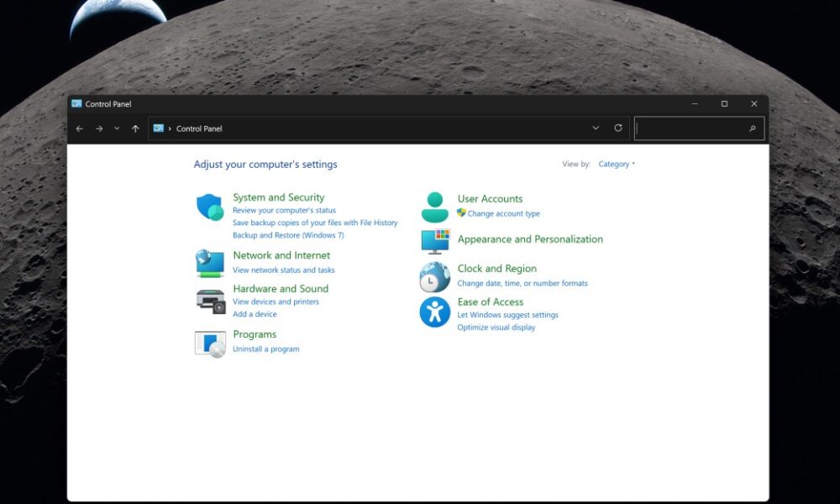Image resolution: width=840 pixels, height=504 pixels.
Task: Click Let Windows suggest settings
Action: [507, 315]
